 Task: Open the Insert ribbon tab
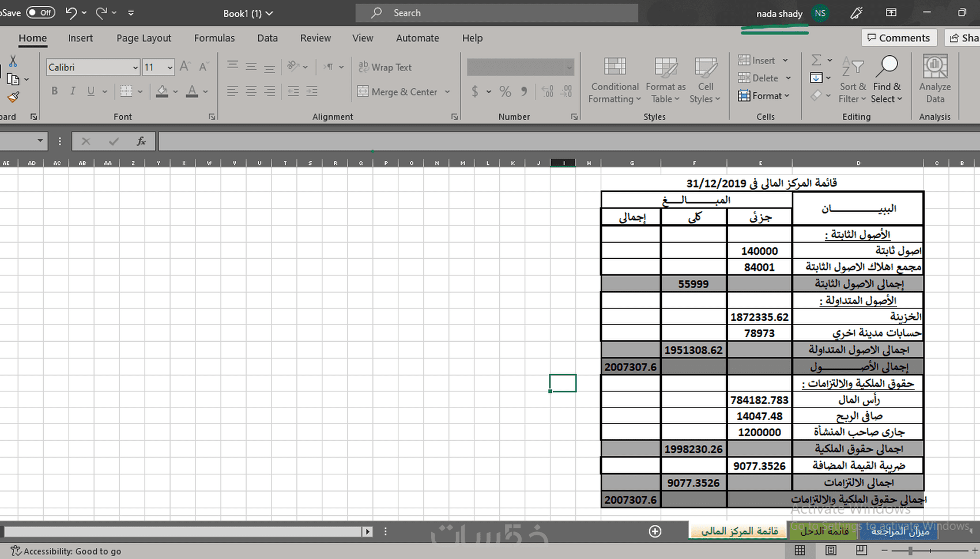pyautogui.click(x=80, y=38)
